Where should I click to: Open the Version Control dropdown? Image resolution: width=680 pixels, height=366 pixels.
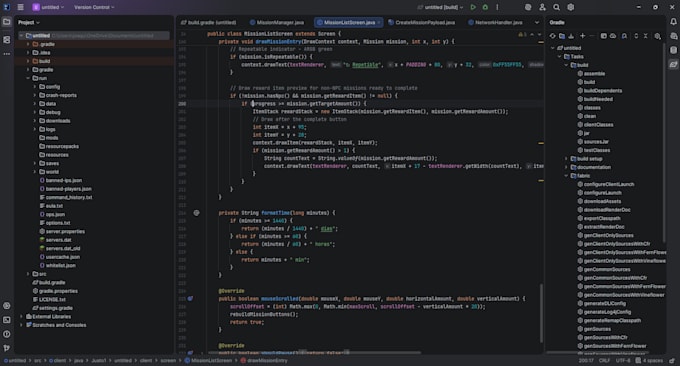(x=94, y=7)
